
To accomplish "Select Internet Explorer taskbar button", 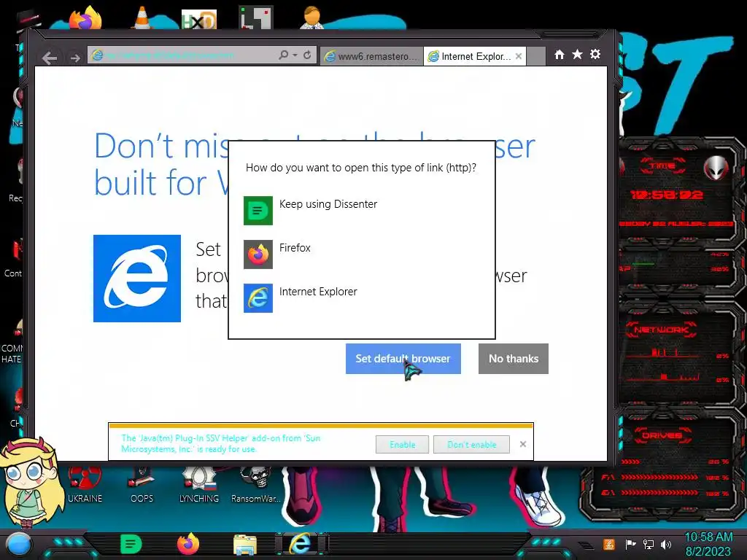I will [301, 544].
